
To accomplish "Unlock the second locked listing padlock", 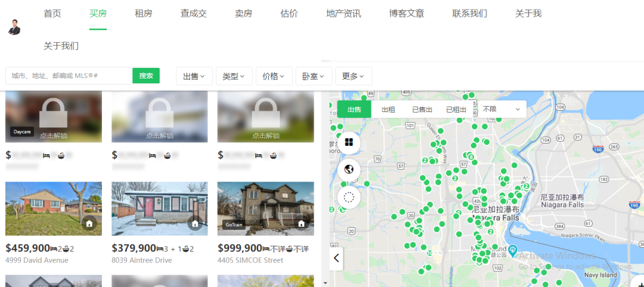I will tap(159, 113).
